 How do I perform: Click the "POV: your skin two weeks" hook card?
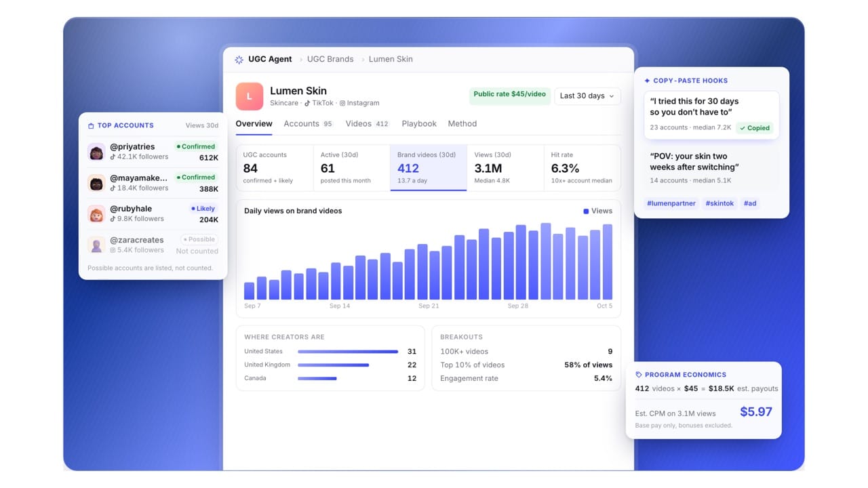pos(711,167)
